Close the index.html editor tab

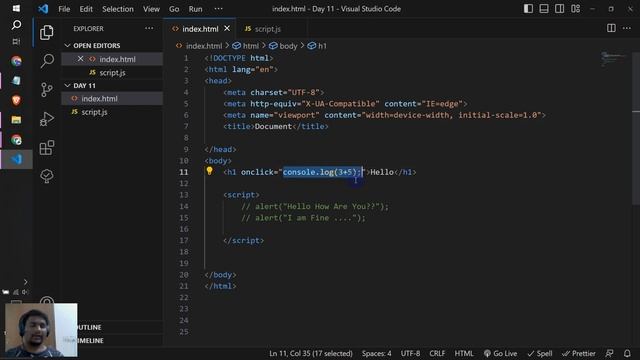(x=227, y=29)
